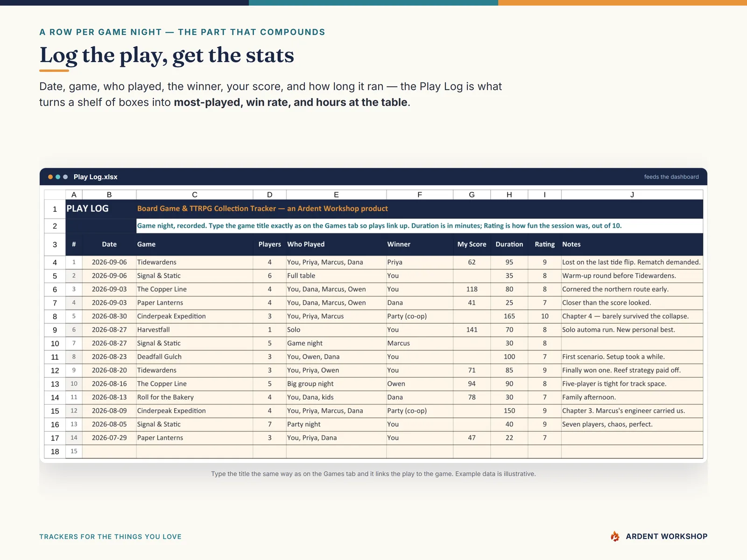Click the Ardent Workshop flame logo icon

[x=615, y=536]
